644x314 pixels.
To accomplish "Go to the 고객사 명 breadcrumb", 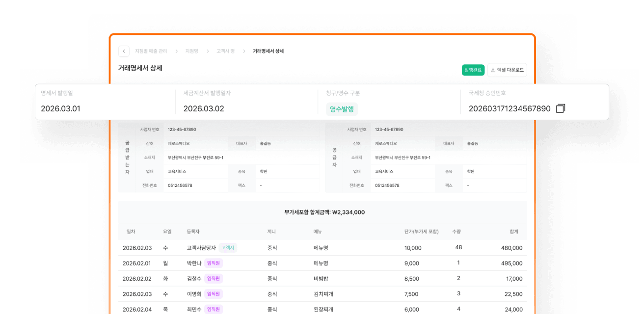I will coord(226,51).
